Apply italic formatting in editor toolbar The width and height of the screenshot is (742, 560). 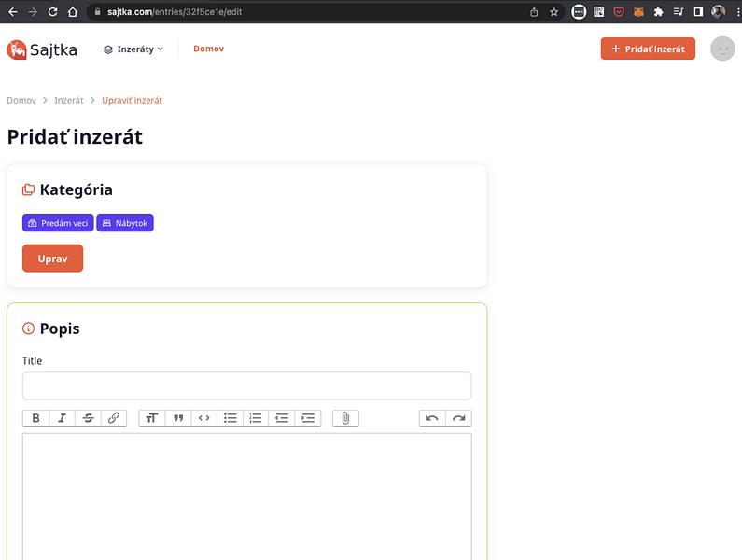pyautogui.click(x=62, y=418)
